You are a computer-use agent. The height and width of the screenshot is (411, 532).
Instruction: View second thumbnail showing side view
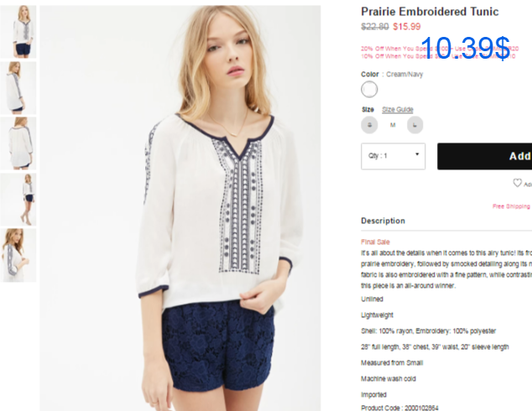18,87
